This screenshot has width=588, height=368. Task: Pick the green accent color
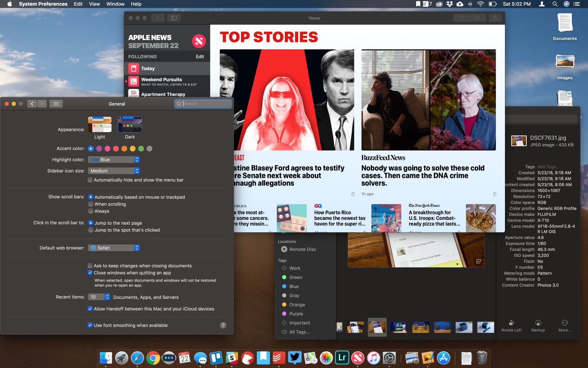pyautogui.click(x=141, y=149)
